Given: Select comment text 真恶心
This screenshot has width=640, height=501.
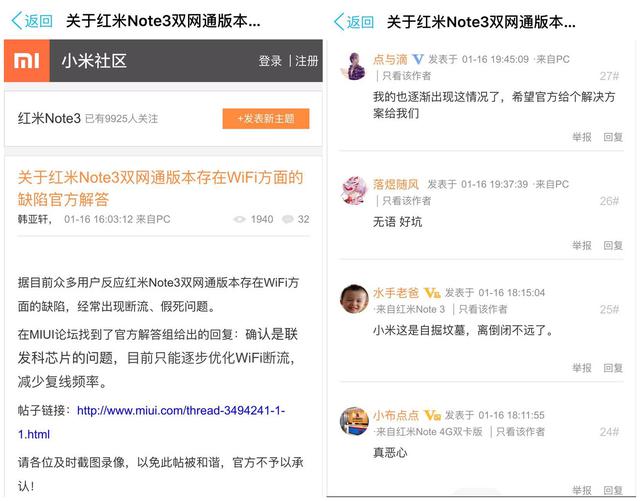Looking at the screenshot, I should (390, 452).
